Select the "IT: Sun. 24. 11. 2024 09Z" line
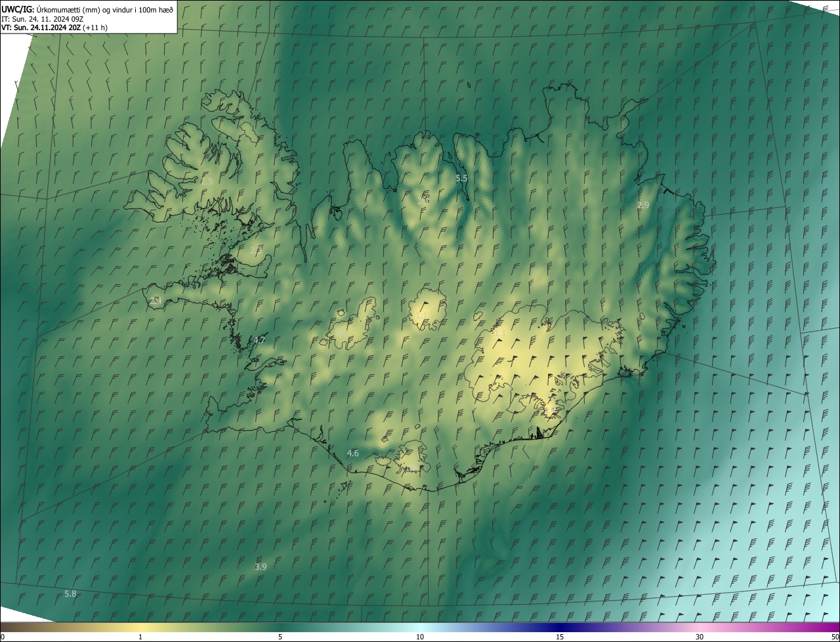The height and width of the screenshot is (642, 840). [41, 18]
